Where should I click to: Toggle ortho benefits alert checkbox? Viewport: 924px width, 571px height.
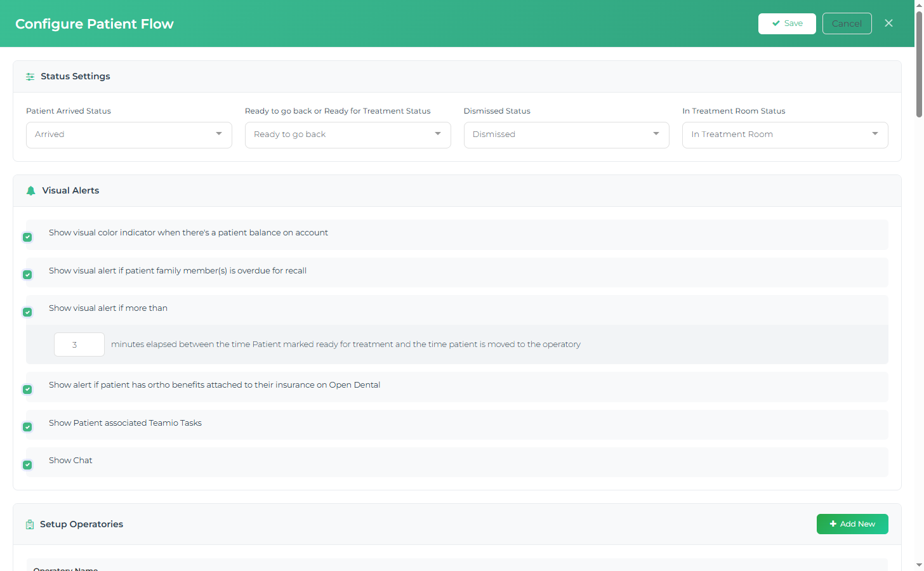[x=27, y=390]
